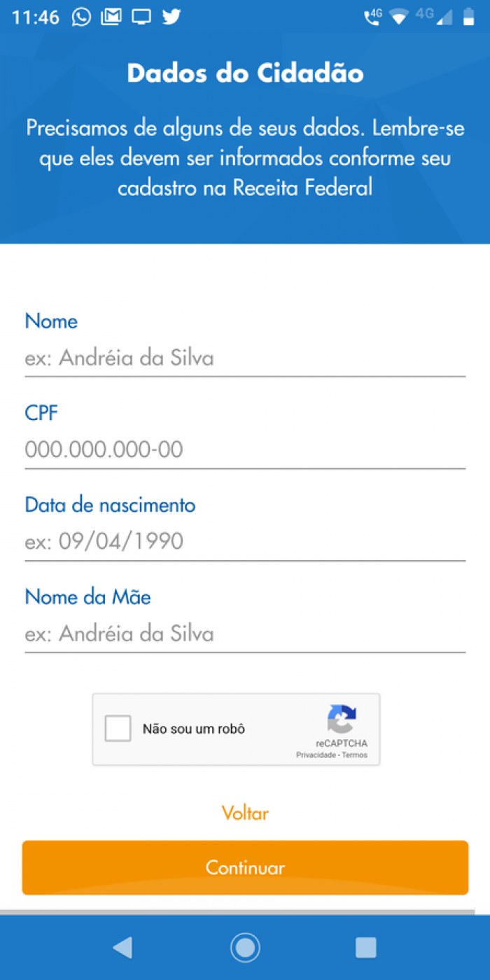Tap the battery status icon

point(468,17)
